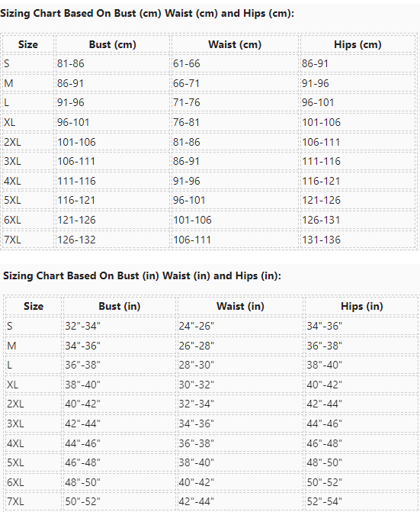Click the inches sizing chart heading
The height and width of the screenshot is (512, 420).
[x=142, y=276]
